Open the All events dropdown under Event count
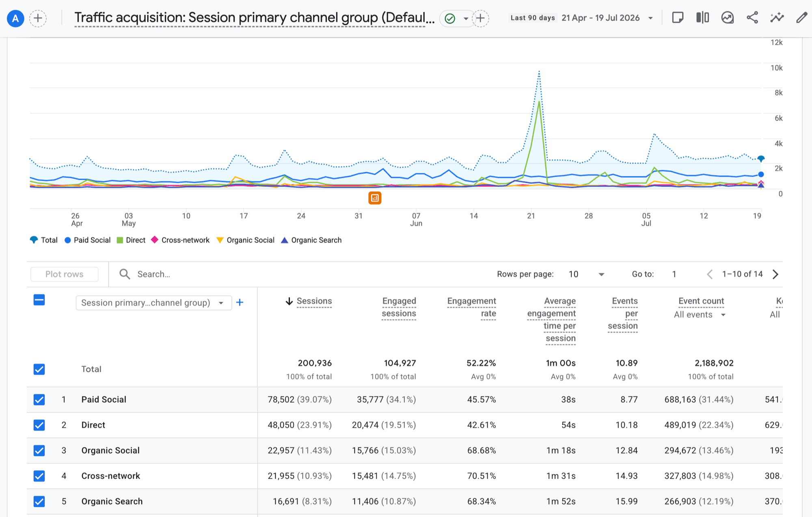Image resolution: width=812 pixels, height=517 pixels. [700, 315]
